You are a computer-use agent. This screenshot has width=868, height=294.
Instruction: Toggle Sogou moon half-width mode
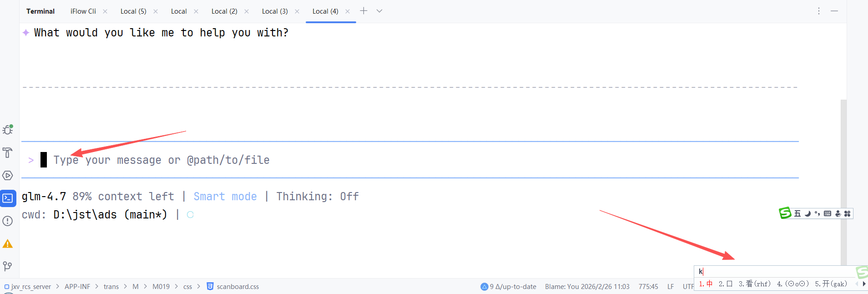point(807,213)
